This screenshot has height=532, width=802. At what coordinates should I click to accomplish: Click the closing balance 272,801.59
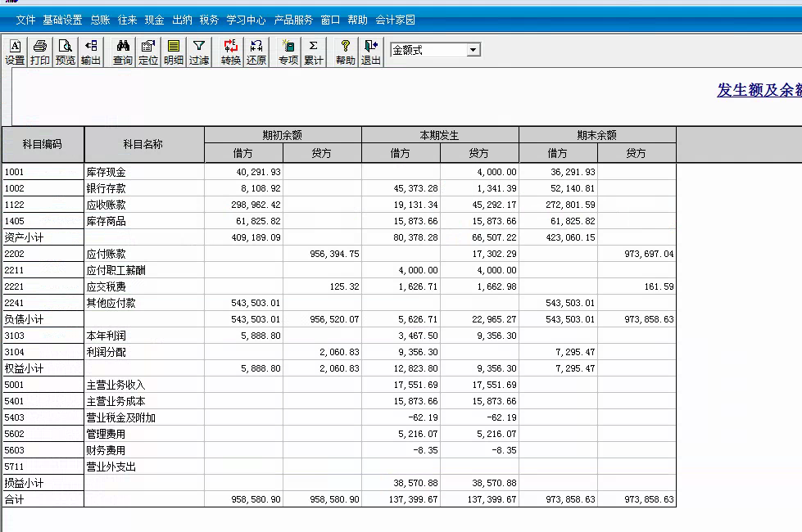[570, 205]
